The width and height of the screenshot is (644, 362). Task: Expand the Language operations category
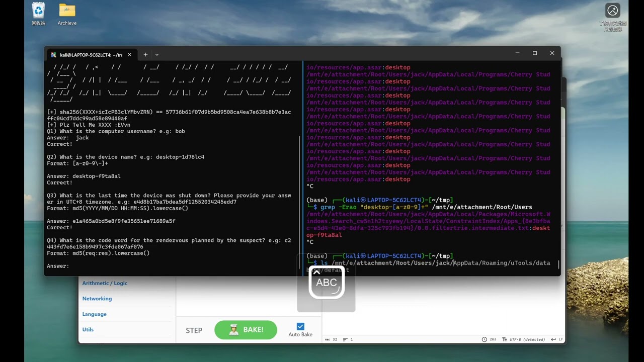(x=95, y=314)
